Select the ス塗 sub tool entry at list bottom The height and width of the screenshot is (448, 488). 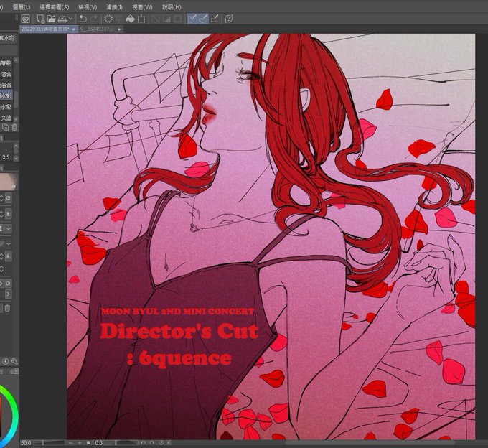[6, 117]
